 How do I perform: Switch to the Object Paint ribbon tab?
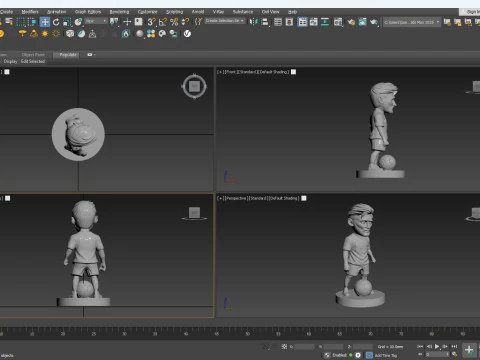pos(33,55)
